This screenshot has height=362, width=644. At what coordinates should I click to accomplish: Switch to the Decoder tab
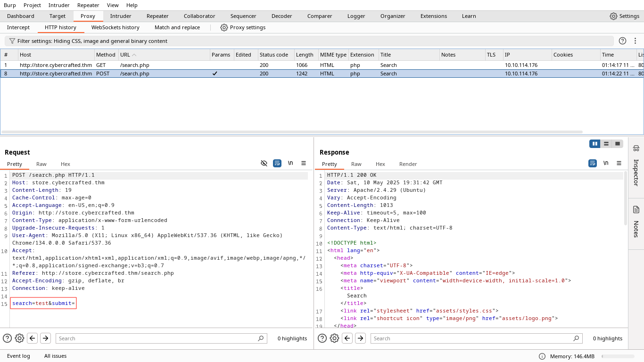tap(282, 16)
